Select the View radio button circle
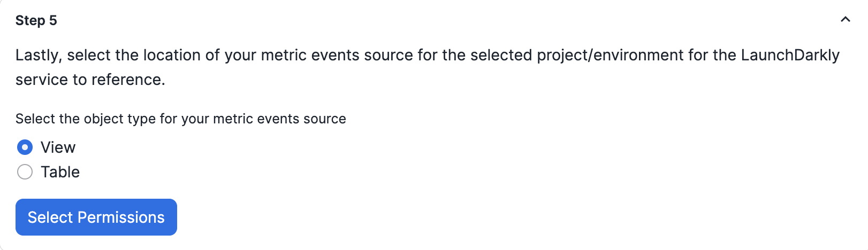 point(25,147)
